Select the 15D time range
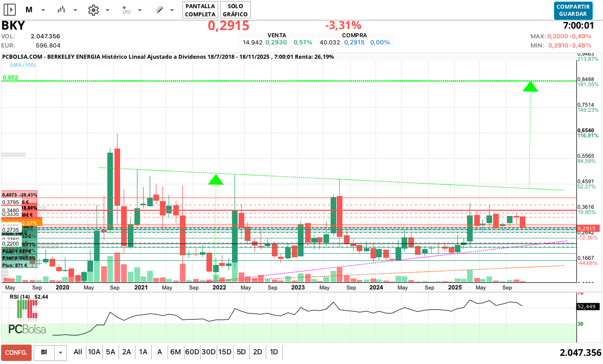 [x=224, y=352]
